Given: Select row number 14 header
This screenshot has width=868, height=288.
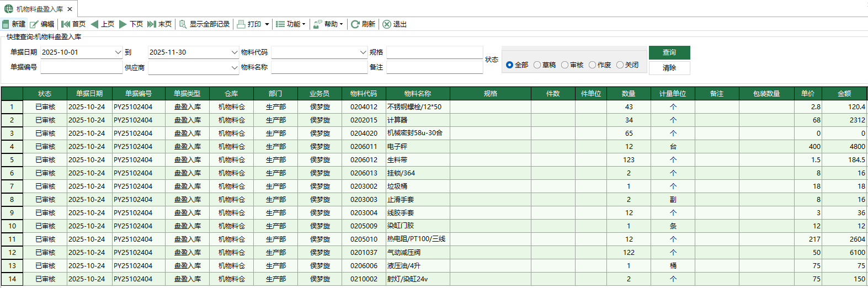Looking at the screenshot, I should (12, 279).
